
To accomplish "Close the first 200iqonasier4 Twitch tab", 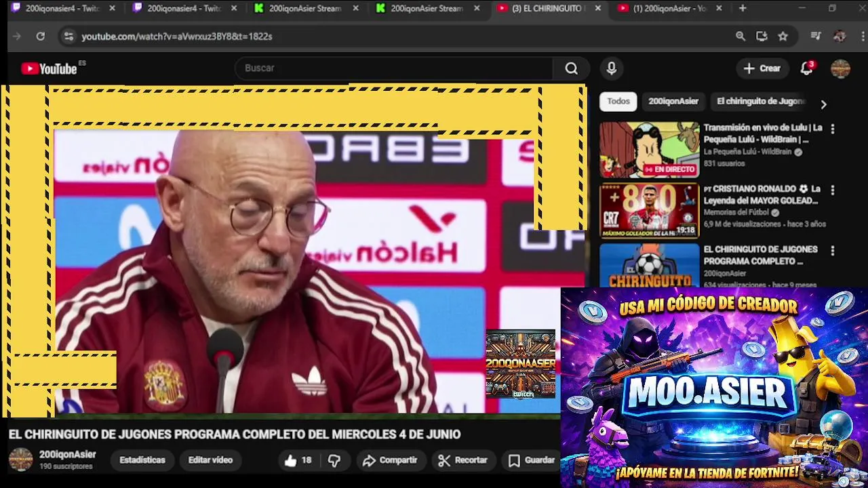I will click(112, 8).
